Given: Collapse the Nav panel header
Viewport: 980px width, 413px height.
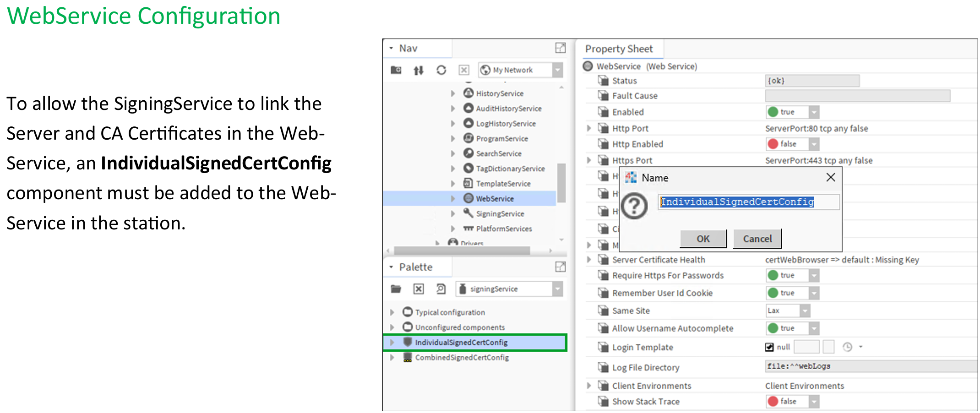Looking at the screenshot, I should click(391, 48).
